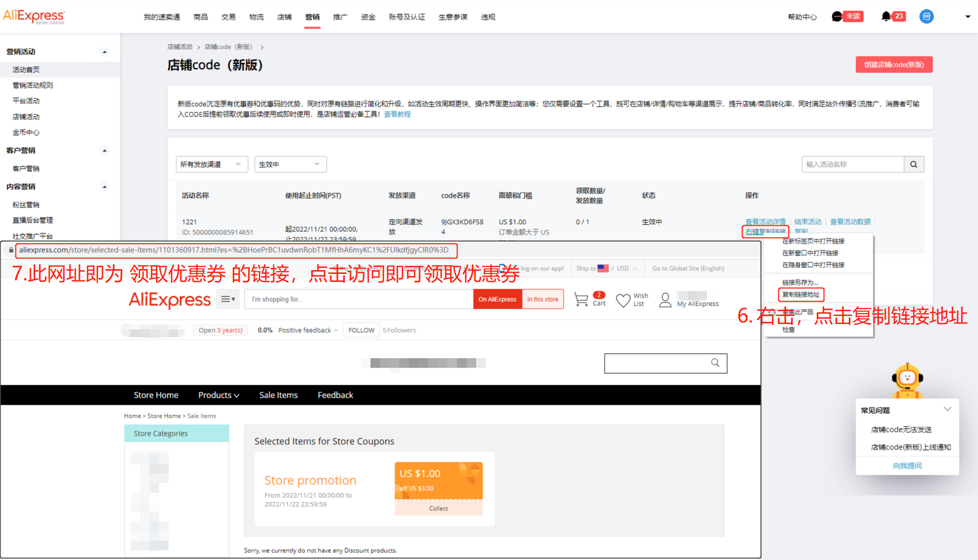Click the In this store search button

tap(542, 299)
